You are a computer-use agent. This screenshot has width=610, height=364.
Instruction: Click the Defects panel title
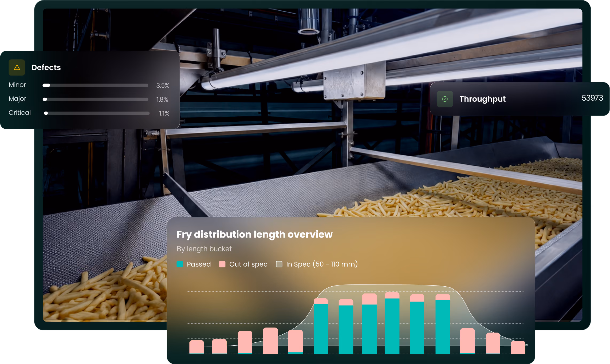point(46,68)
